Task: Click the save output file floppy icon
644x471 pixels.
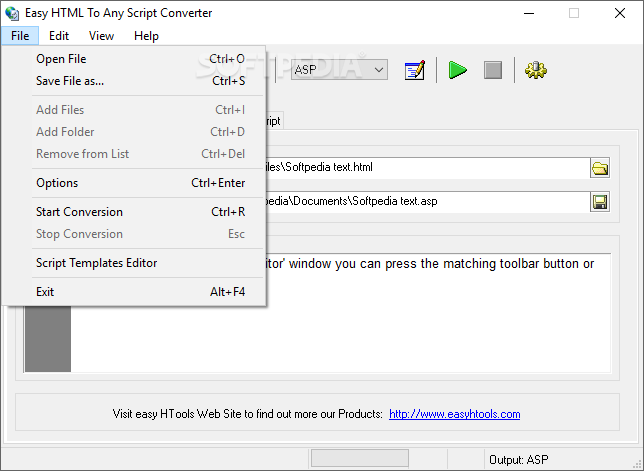Action: (600, 202)
